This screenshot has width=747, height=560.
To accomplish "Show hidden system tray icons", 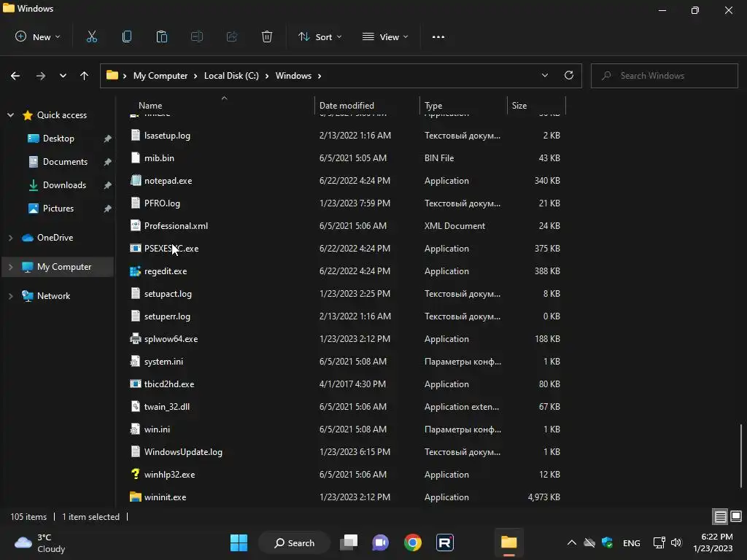I will pyautogui.click(x=572, y=542).
